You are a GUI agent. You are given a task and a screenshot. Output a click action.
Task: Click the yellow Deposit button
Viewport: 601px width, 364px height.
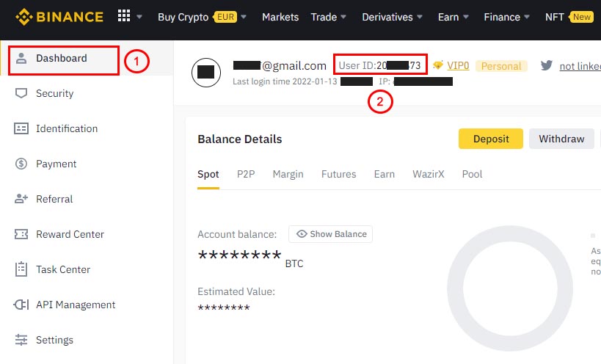pyautogui.click(x=490, y=139)
